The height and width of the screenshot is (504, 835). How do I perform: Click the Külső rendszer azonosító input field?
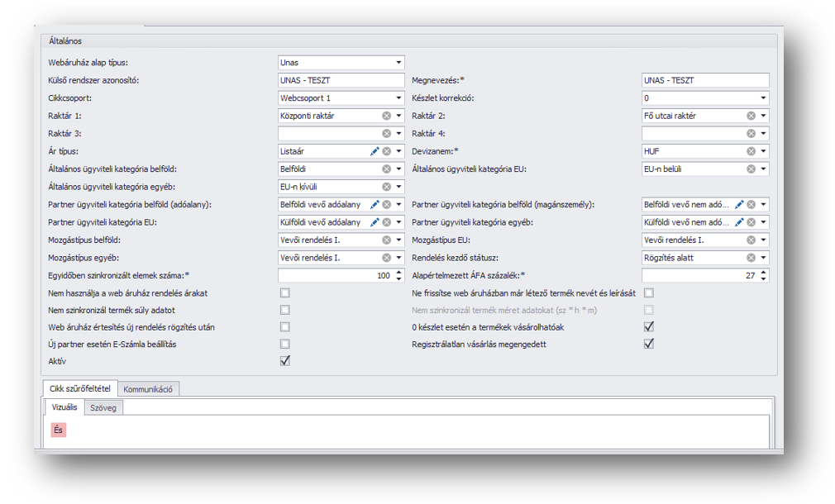[x=341, y=80]
